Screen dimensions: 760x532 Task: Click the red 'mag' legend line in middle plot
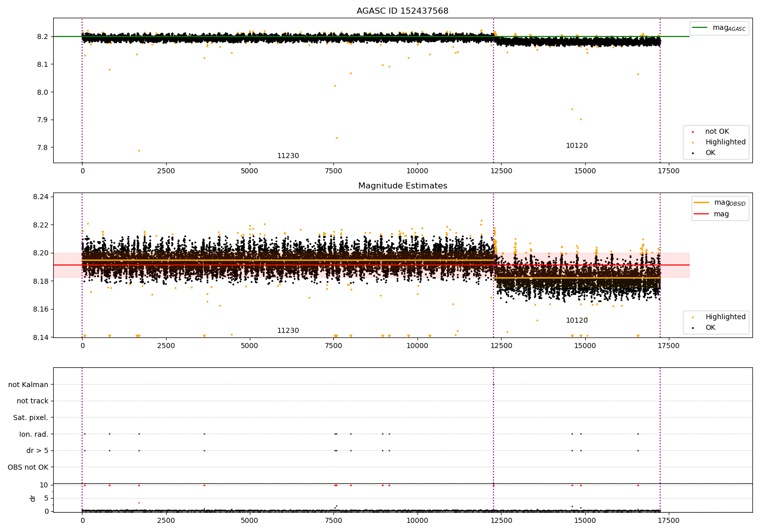tap(702, 214)
